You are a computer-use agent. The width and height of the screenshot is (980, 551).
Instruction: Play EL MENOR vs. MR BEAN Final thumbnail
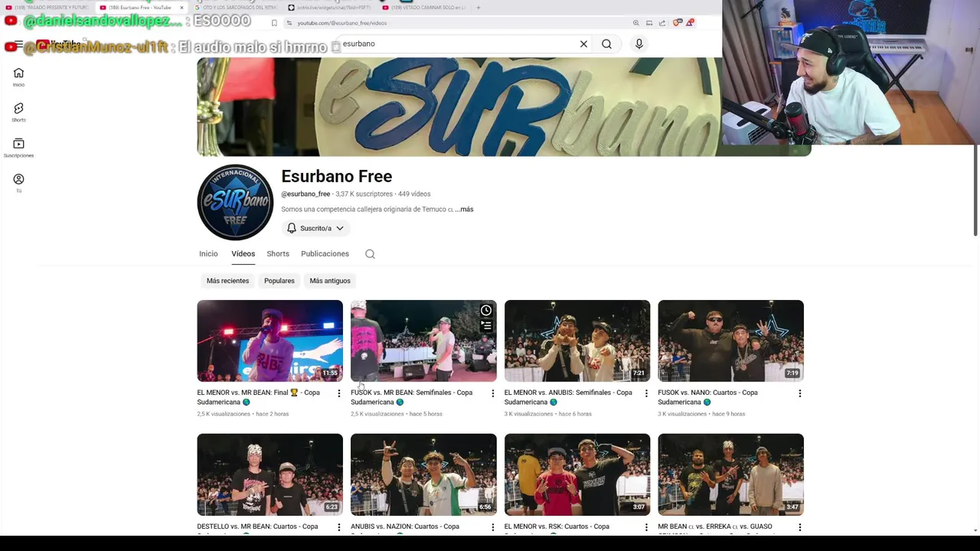(x=269, y=341)
